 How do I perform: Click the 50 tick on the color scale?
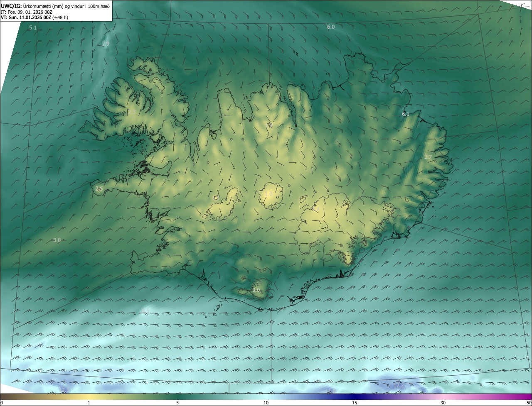529,403
